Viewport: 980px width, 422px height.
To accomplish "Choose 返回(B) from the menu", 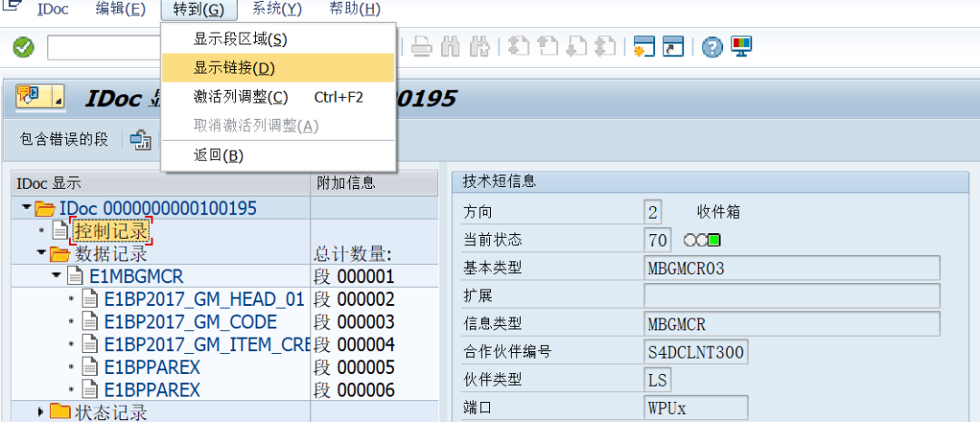I will (279, 156).
